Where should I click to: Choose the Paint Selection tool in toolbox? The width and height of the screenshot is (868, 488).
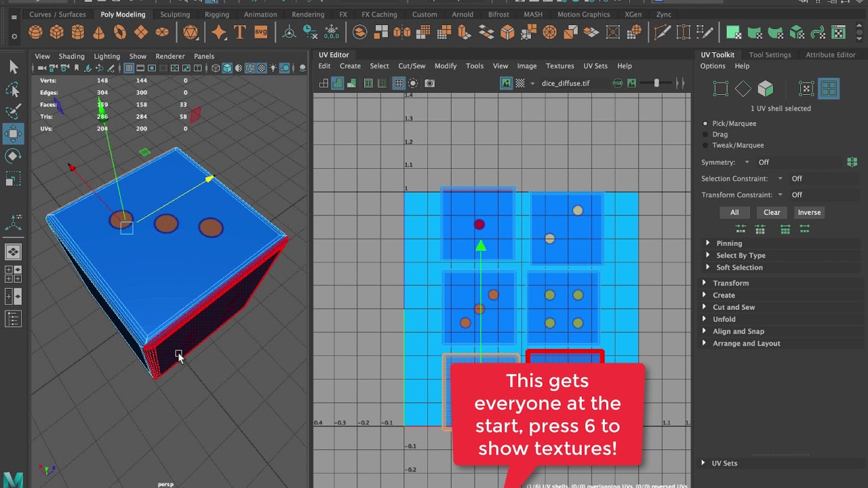[x=13, y=111]
